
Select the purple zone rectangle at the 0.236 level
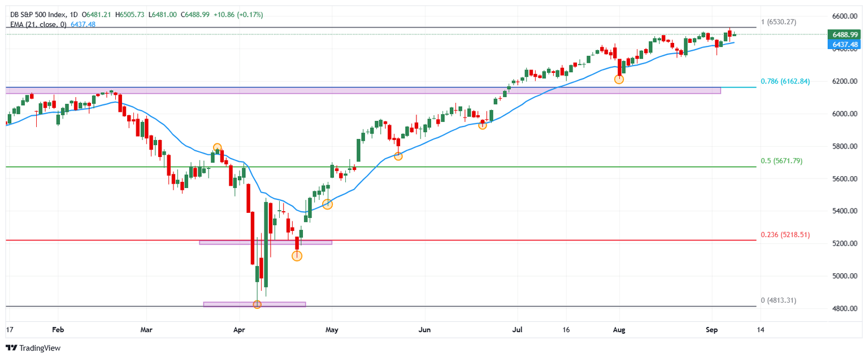pos(266,242)
